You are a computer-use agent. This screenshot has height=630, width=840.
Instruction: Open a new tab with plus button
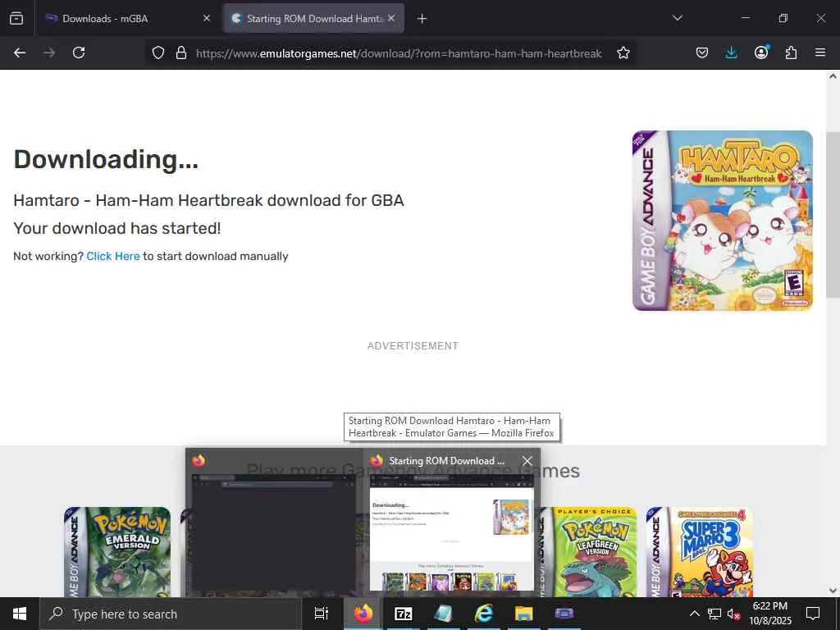coord(422,19)
